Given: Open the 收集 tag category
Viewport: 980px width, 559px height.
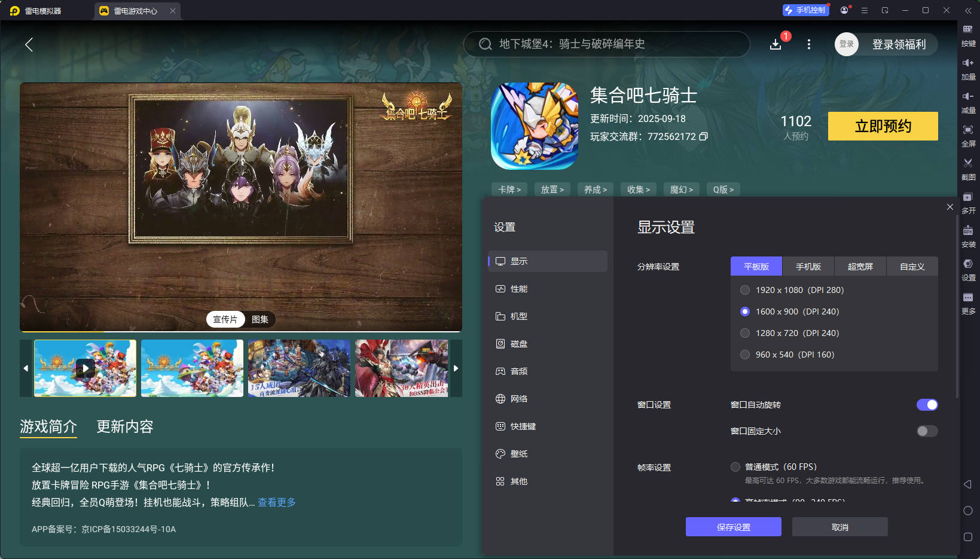Looking at the screenshot, I should pyautogui.click(x=639, y=190).
